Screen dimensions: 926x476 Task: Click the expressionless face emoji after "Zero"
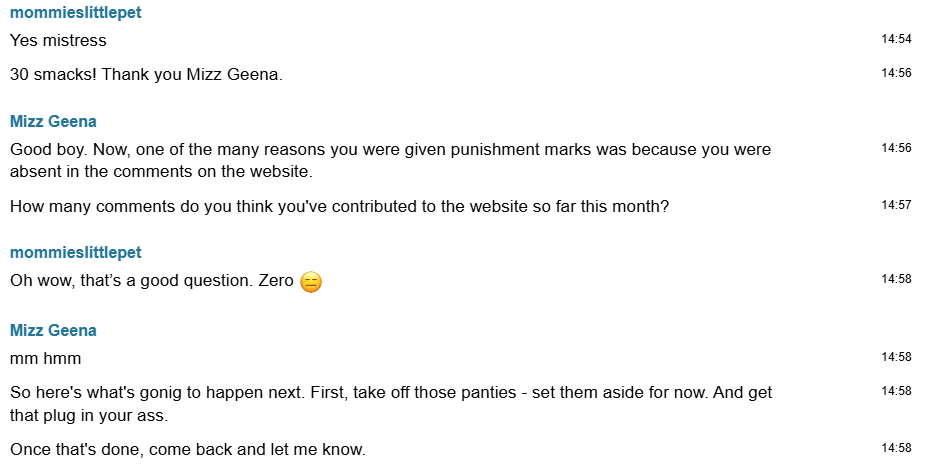[311, 282]
